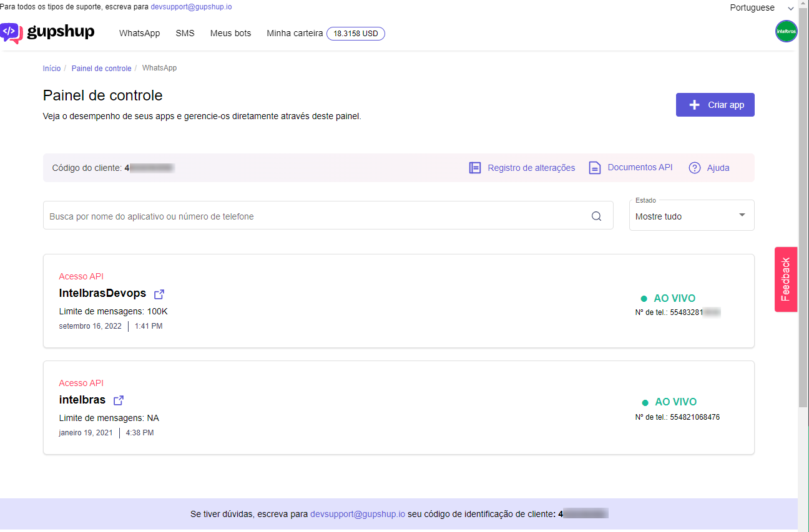Click the Gupshup logo icon

11,33
